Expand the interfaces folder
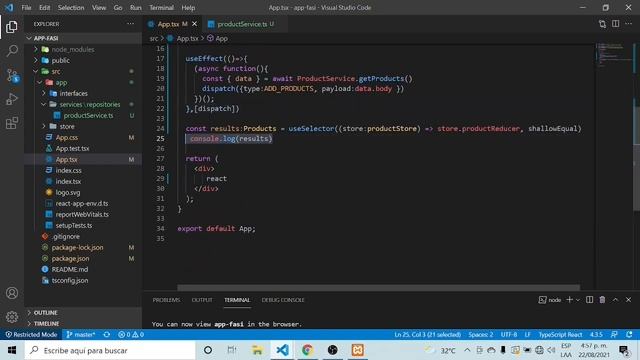Viewport: 640px width, 360px height. click(44, 93)
